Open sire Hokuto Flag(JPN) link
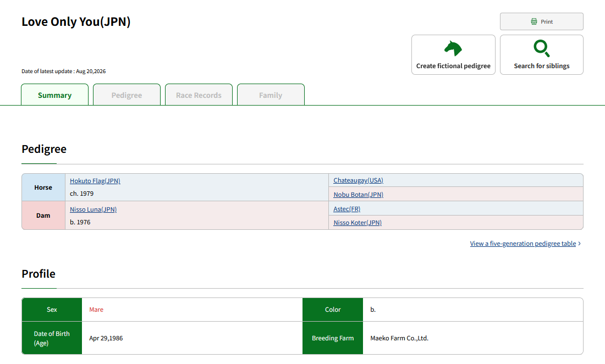This screenshot has height=364, width=605. coord(95,181)
